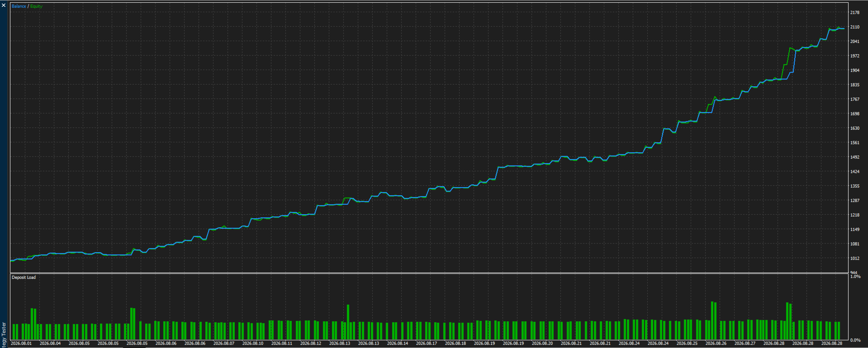
Task: Click the vertical Strategy Tester panel label
Action: pyautogui.click(x=4, y=335)
